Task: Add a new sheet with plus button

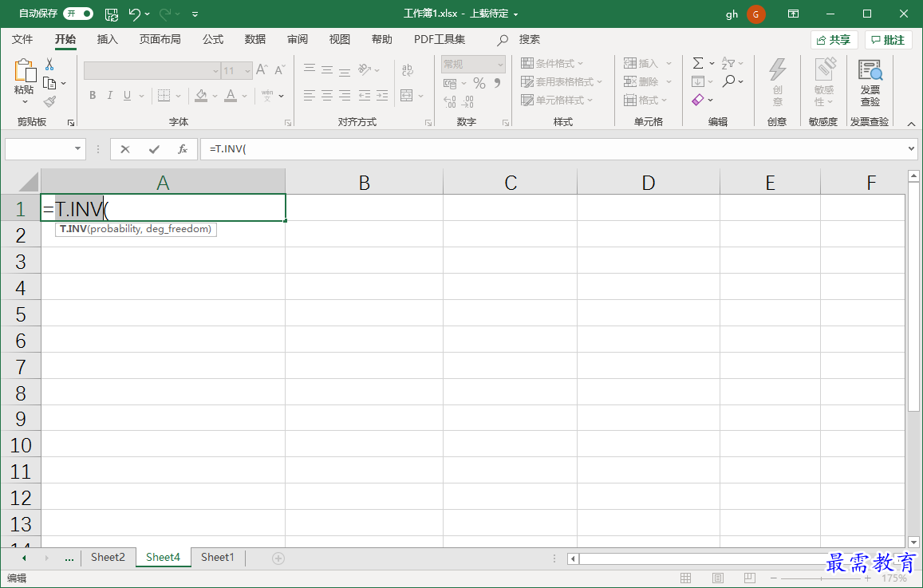Action: 278,558
